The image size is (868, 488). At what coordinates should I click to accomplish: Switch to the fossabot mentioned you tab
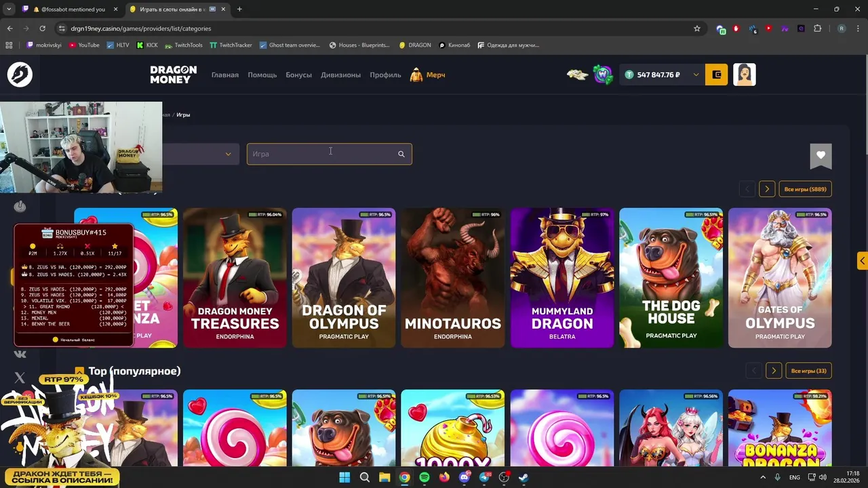point(70,9)
